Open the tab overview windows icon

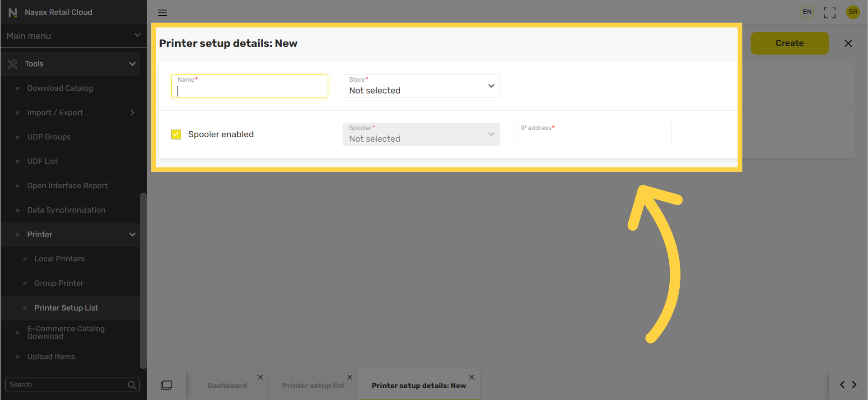(x=166, y=385)
